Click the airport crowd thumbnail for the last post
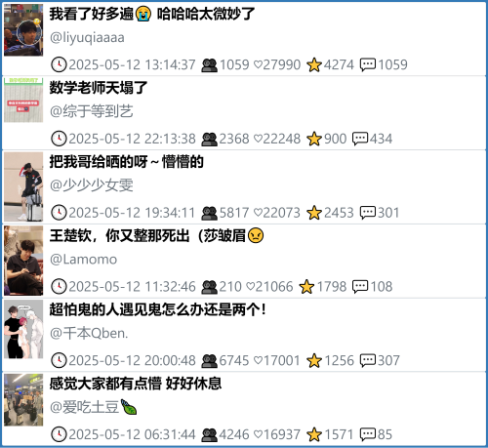 click(23, 400)
